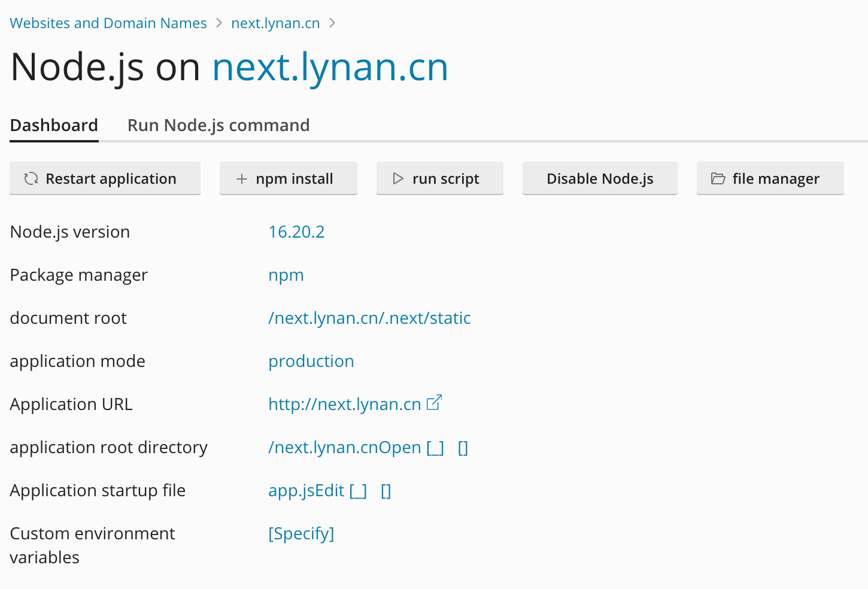Viewport: 868px width, 589px height.
Task: Click the Application URL label
Action: pos(71,405)
